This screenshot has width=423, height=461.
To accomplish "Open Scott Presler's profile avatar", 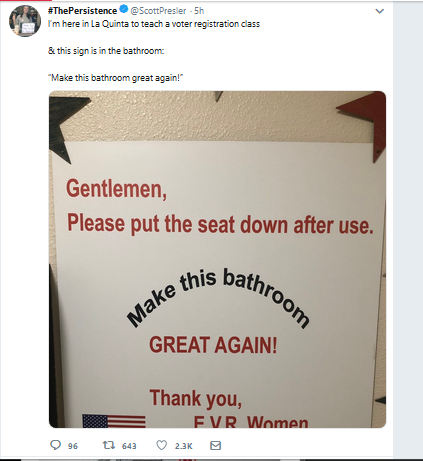I will [25, 21].
